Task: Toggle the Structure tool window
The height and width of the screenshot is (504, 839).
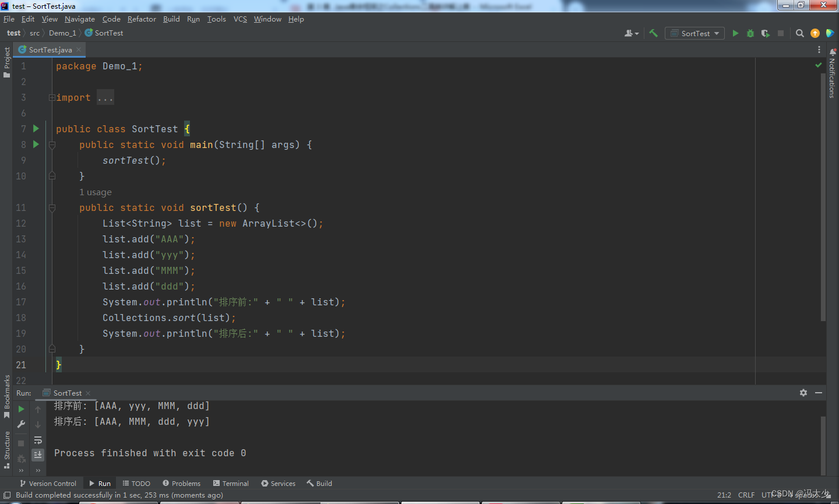Action: click(6, 449)
